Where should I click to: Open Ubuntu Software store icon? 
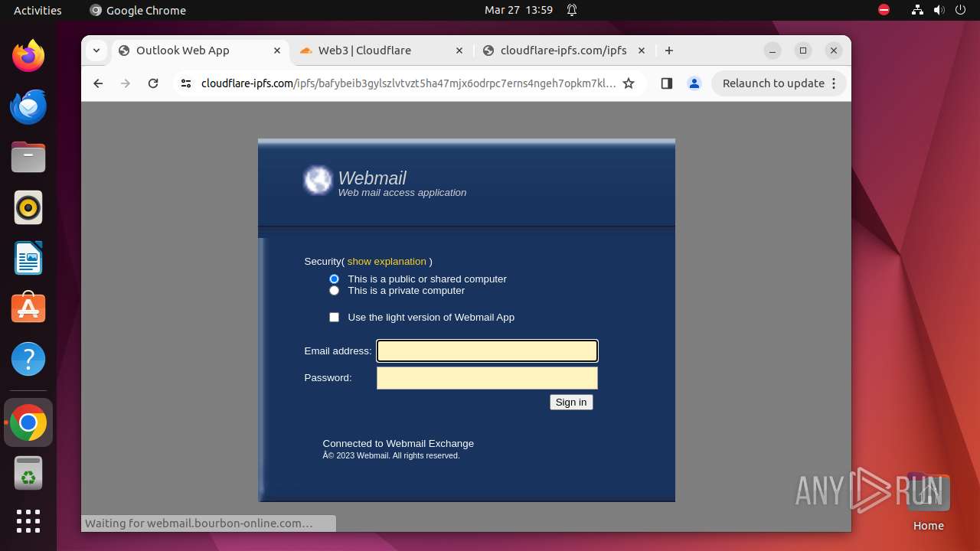28,308
